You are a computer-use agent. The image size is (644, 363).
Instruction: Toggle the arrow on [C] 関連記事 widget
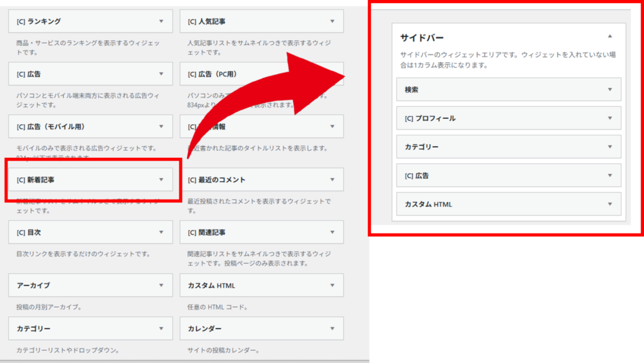(x=332, y=232)
